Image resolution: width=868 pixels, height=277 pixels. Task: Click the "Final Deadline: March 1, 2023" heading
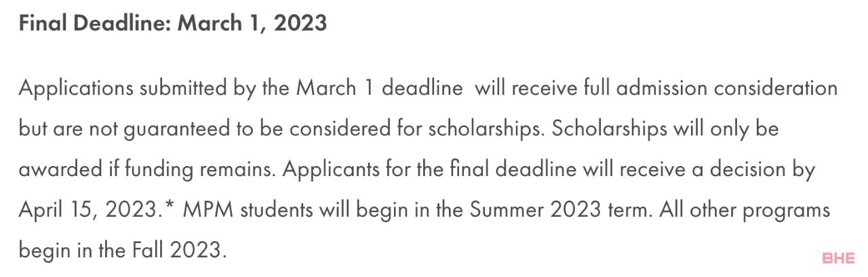click(173, 24)
